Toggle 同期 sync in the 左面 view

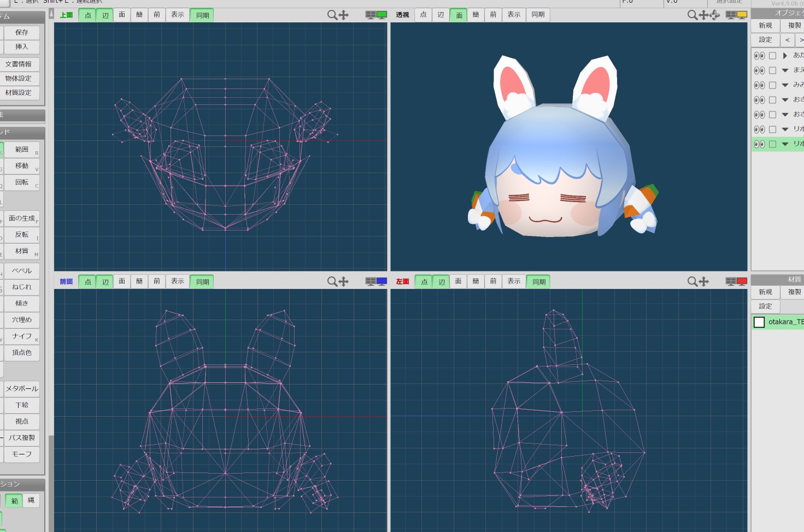pyautogui.click(x=539, y=282)
